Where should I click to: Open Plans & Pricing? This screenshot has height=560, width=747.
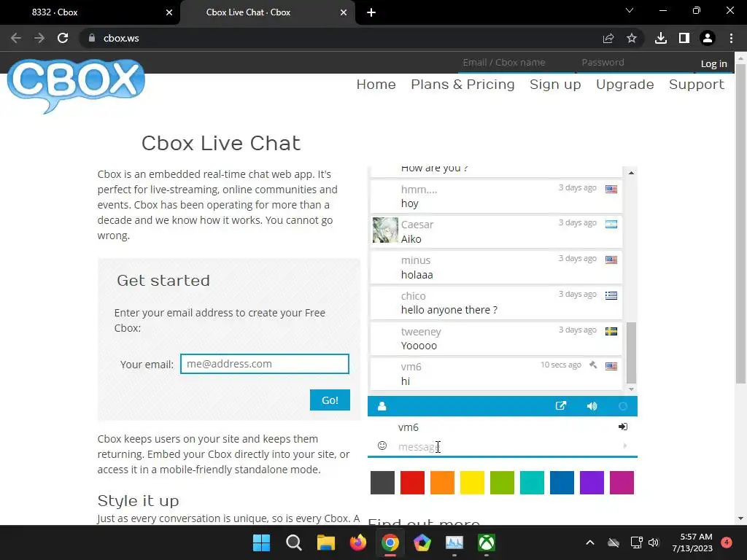point(462,85)
